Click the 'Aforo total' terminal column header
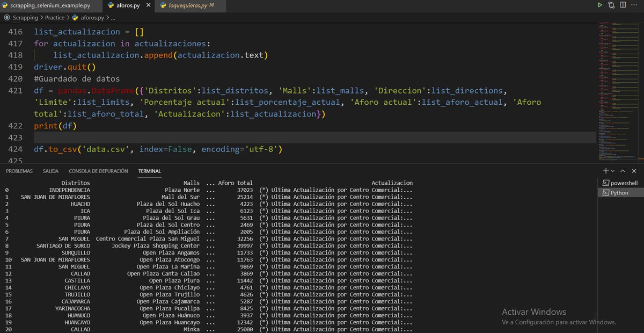The image size is (644, 333). pyautogui.click(x=235, y=183)
